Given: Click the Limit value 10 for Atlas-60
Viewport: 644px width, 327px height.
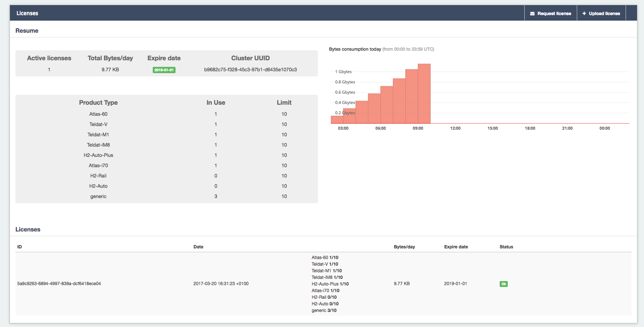Looking at the screenshot, I should [284, 114].
